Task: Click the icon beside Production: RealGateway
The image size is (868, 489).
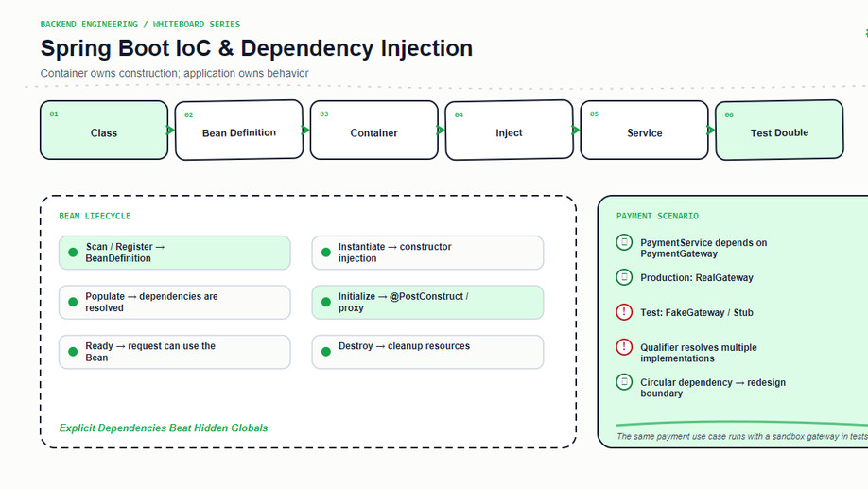Action: [x=624, y=277]
